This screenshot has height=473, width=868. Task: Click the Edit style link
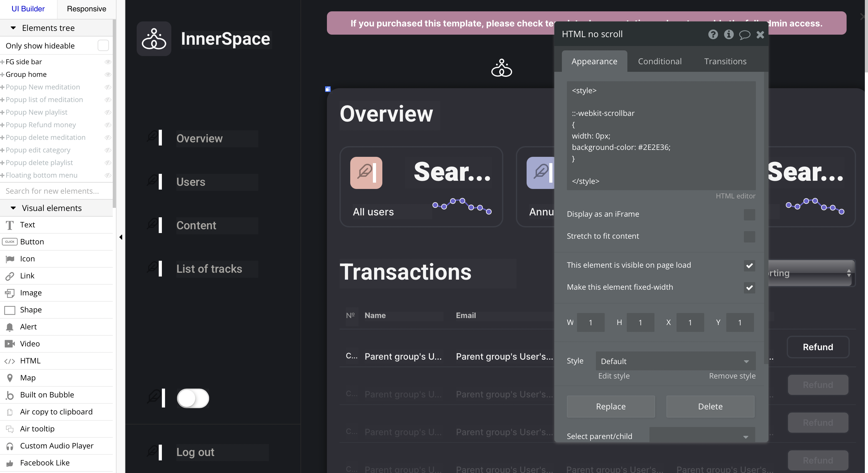coord(614,376)
